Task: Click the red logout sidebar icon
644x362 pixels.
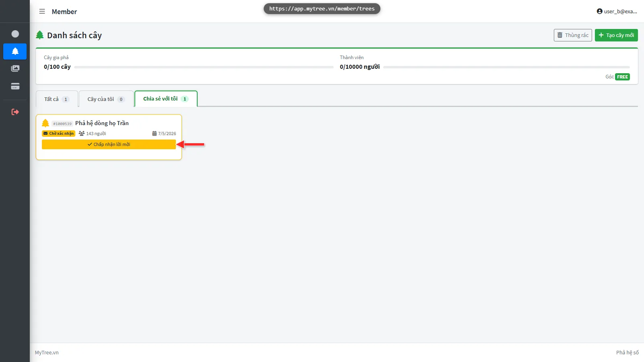Action: [x=15, y=112]
